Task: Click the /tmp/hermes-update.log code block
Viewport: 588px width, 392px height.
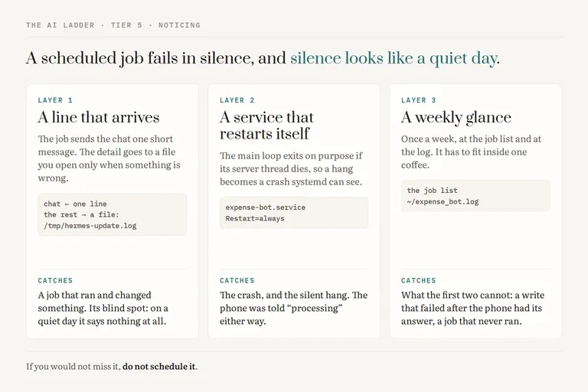Action: pyautogui.click(x=112, y=214)
